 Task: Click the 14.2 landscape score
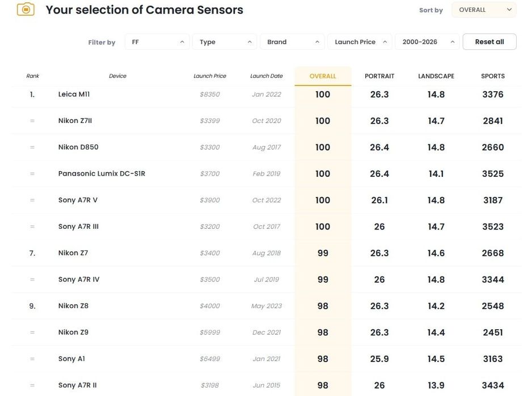pyautogui.click(x=436, y=306)
